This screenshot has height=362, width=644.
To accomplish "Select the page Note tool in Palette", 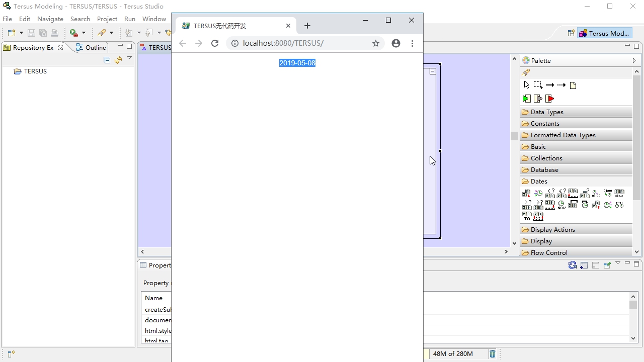I will (x=573, y=85).
